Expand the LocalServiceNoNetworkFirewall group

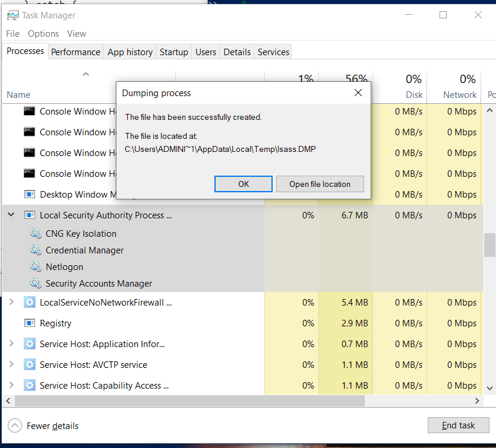[11, 302]
